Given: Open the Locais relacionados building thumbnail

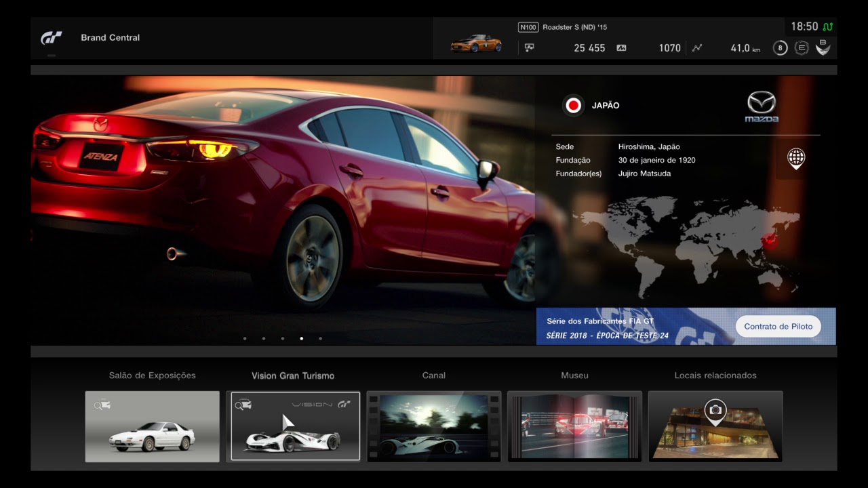Looking at the screenshot, I should pyautogui.click(x=715, y=426).
